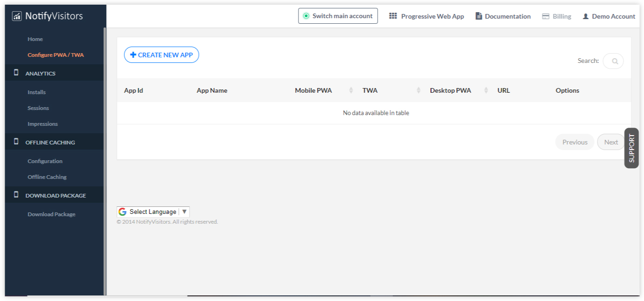This screenshot has height=301, width=644.
Task: Click the Previous pagination button
Action: pos(575,142)
